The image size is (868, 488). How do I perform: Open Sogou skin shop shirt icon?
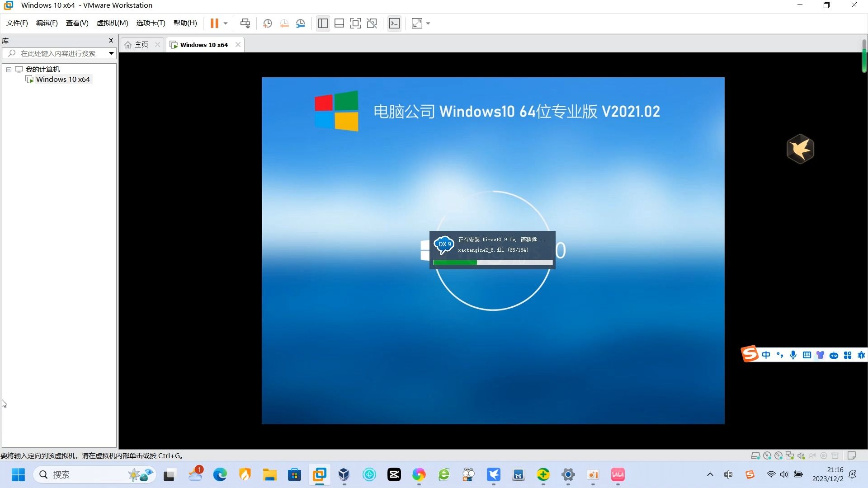pos(820,355)
